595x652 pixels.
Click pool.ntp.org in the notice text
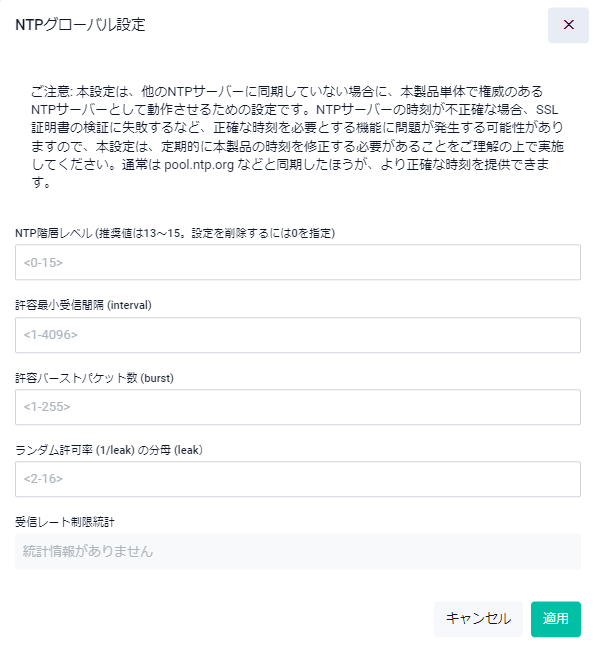[199, 165]
